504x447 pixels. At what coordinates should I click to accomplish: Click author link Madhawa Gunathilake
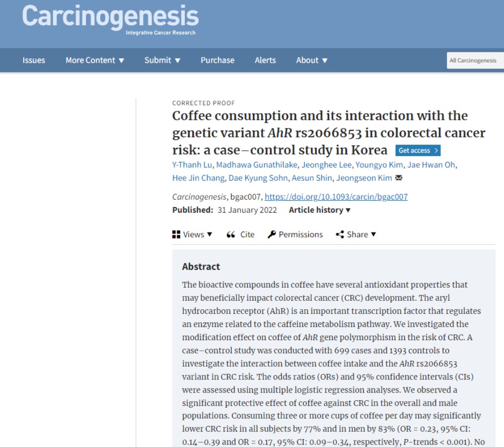pyautogui.click(x=256, y=165)
